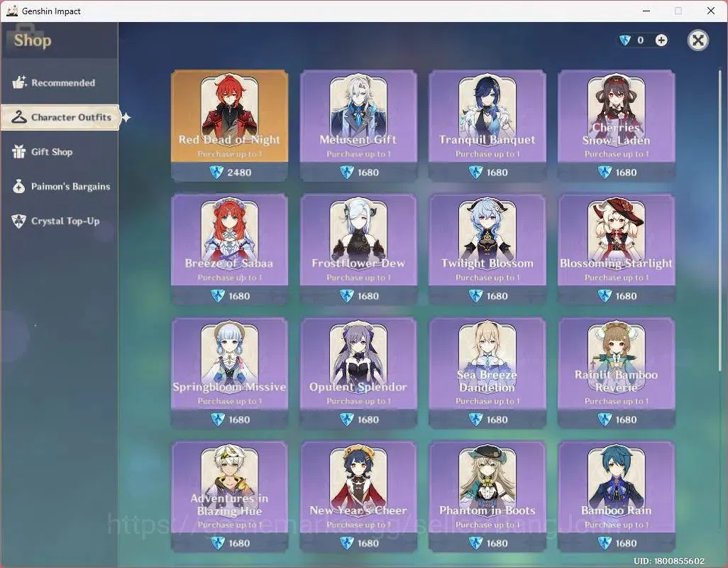This screenshot has width=728, height=568.
Task: Select the New Year's Cheer outfit card
Action: (x=358, y=496)
